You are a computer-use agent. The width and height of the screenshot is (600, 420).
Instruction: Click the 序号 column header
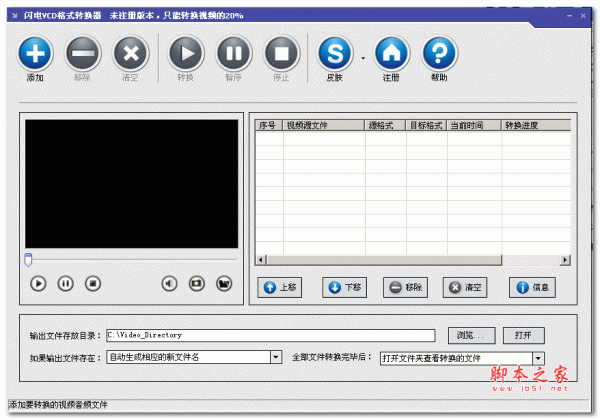pos(269,125)
